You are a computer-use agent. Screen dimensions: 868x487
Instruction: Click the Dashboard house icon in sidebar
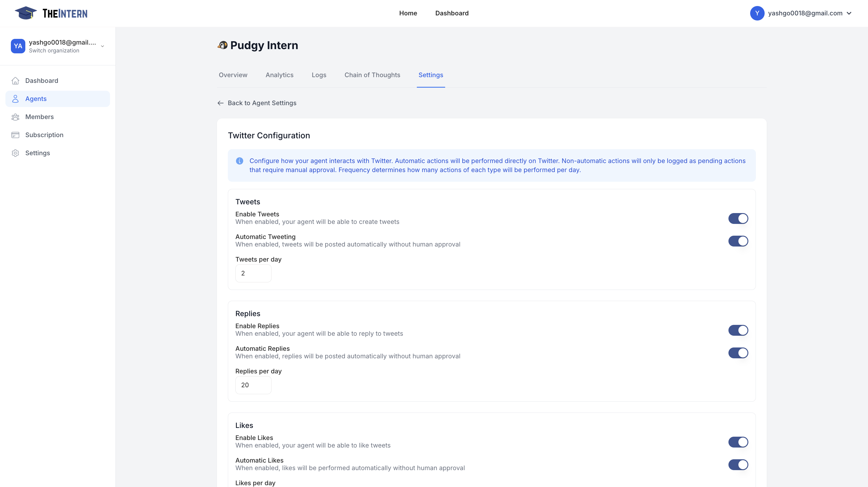click(x=15, y=80)
